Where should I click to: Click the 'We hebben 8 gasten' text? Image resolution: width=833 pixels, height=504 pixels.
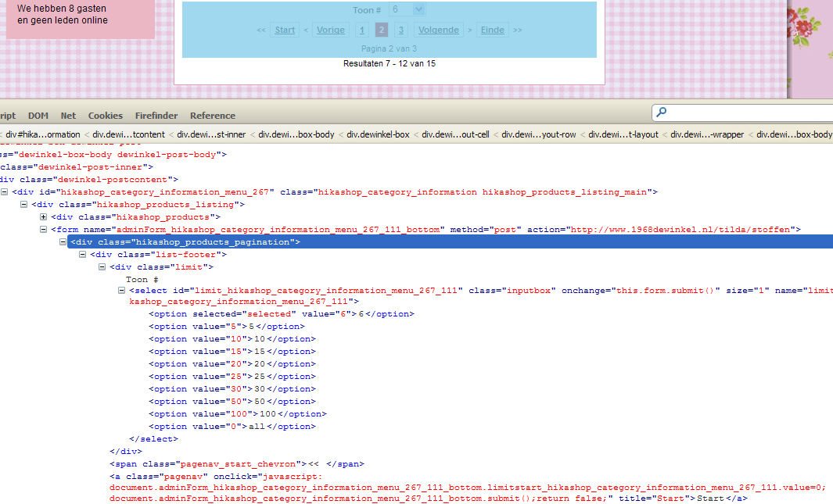point(62,9)
